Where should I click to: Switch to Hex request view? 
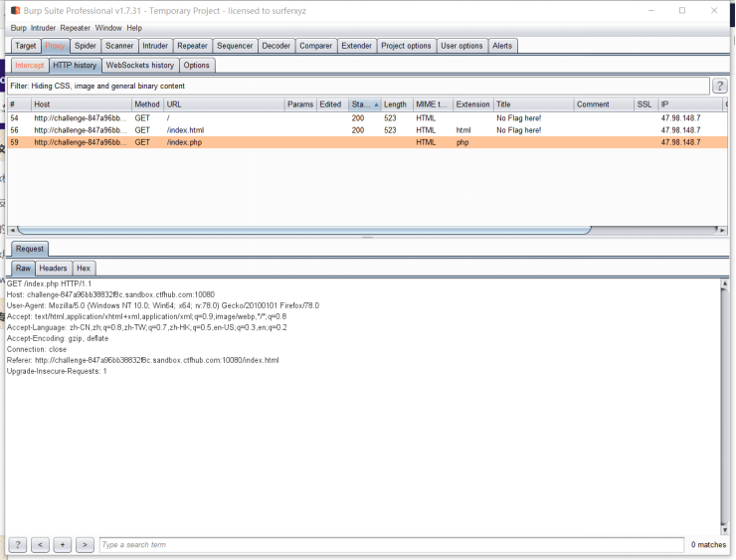click(84, 268)
